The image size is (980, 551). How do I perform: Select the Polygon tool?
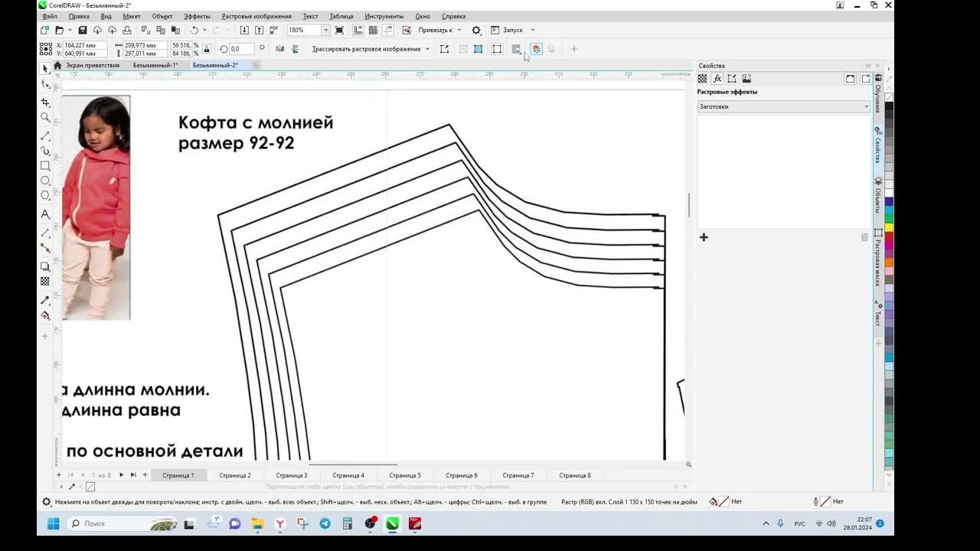click(45, 196)
